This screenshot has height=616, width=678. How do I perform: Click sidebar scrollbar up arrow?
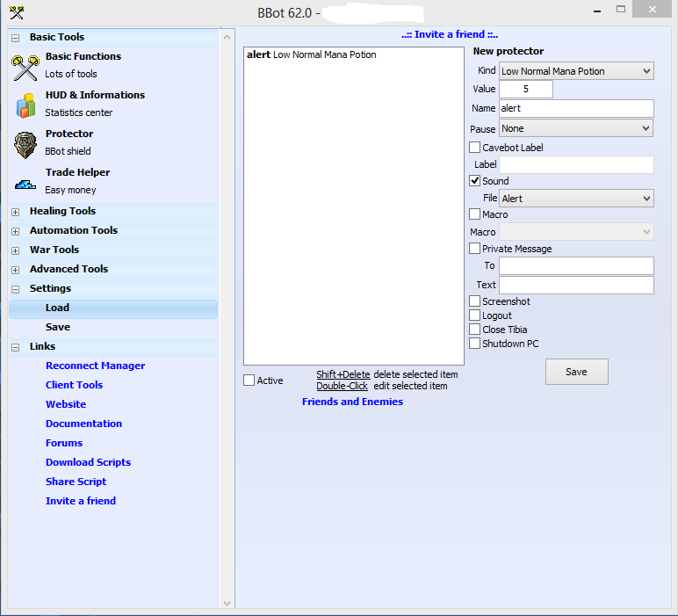click(x=227, y=37)
